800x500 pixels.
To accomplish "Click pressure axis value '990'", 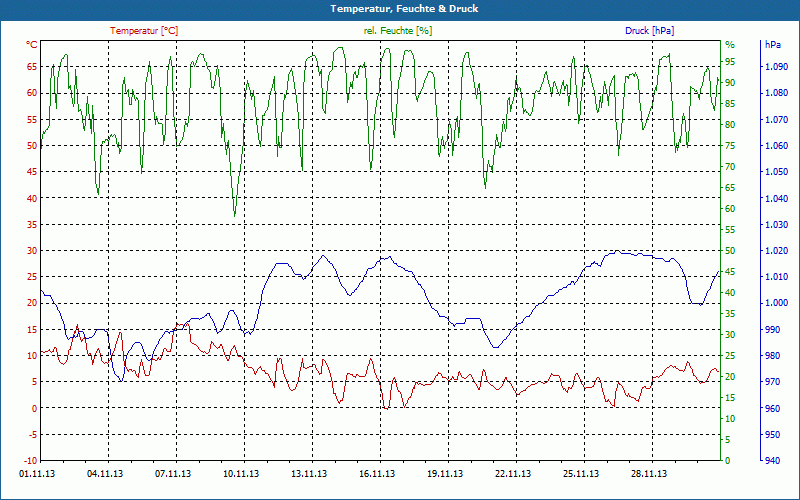I will [x=773, y=330].
